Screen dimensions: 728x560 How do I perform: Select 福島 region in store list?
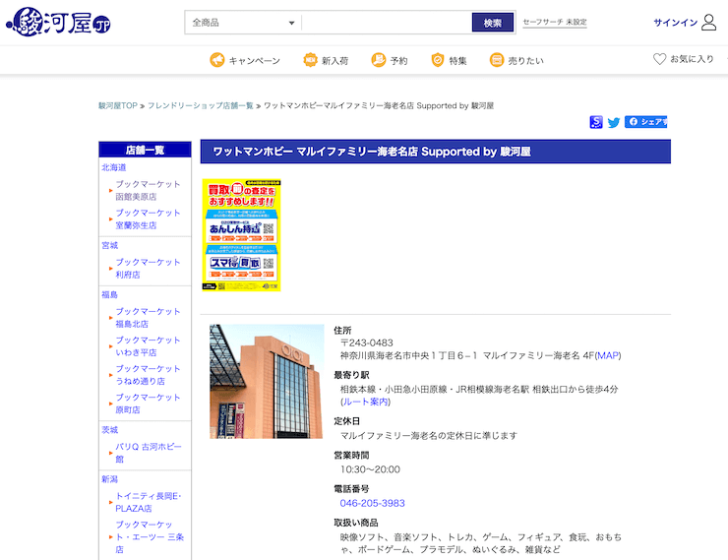109,294
